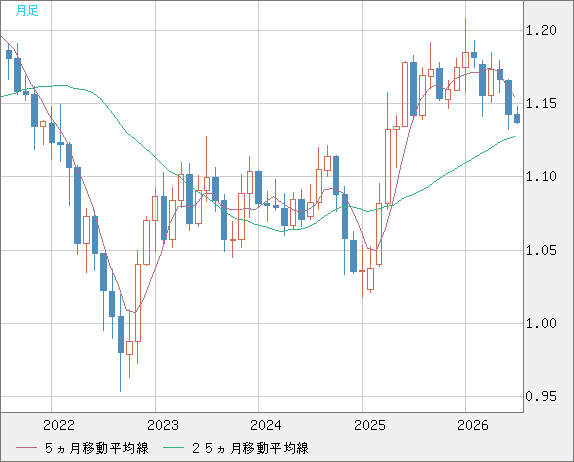This screenshot has width=574, height=462.
Task: Click the green legend line sample
Action: (x=173, y=448)
